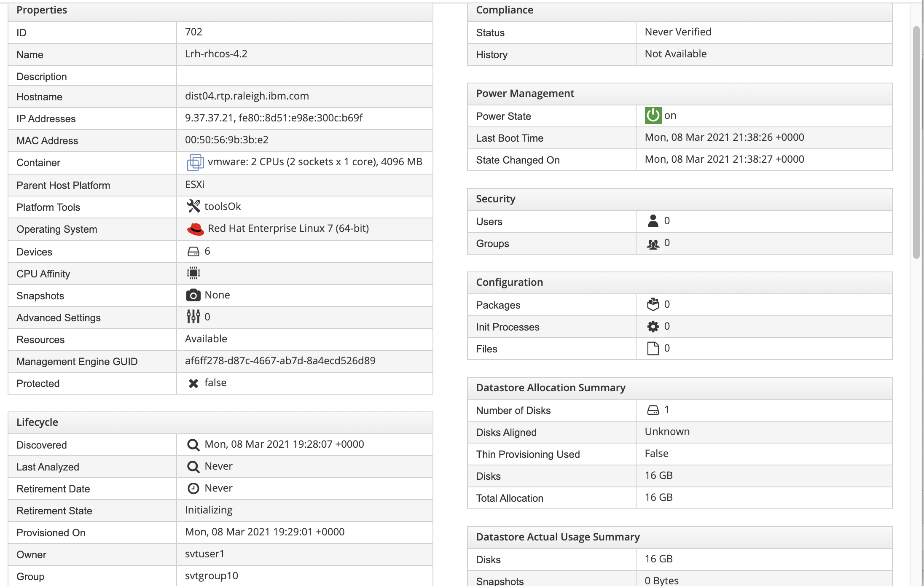Click the Retirement Date clock icon
924x586 pixels.
(193, 488)
